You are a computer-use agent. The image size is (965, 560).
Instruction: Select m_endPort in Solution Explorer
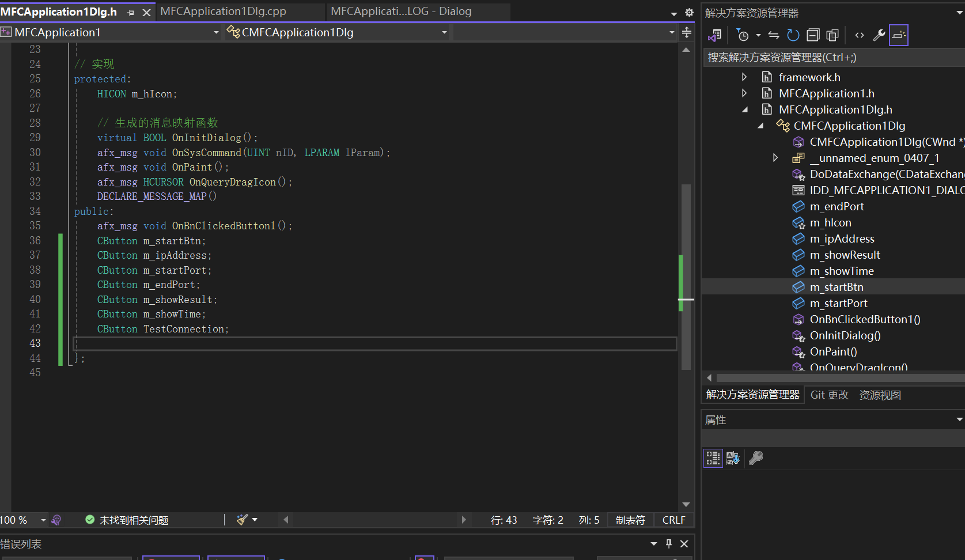click(837, 206)
